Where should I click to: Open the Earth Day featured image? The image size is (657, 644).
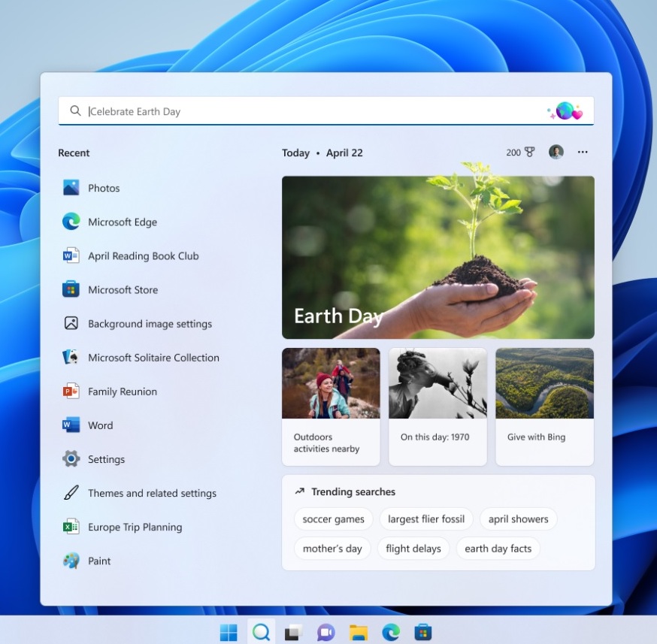[437, 257]
